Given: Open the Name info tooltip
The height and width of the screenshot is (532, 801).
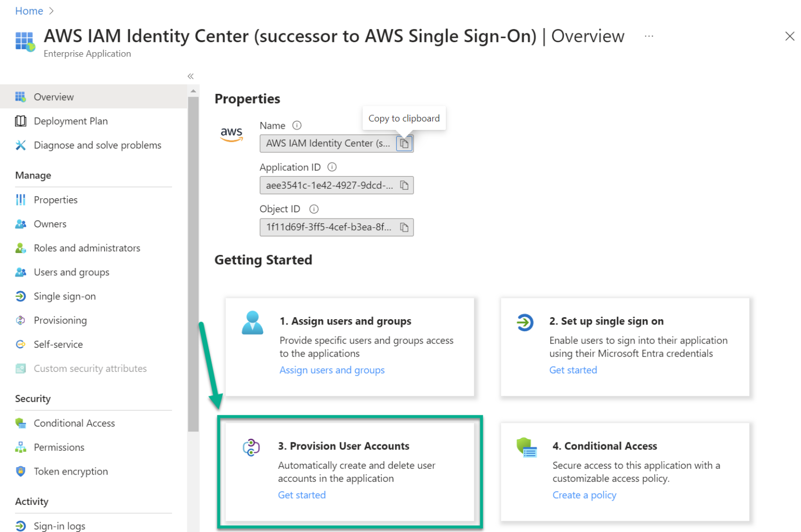Looking at the screenshot, I should click(x=297, y=125).
